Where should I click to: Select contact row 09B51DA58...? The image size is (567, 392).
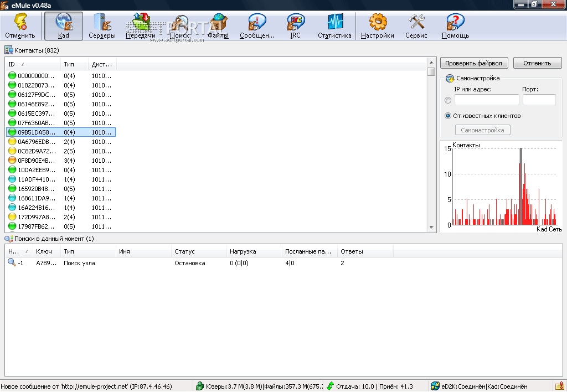61,132
